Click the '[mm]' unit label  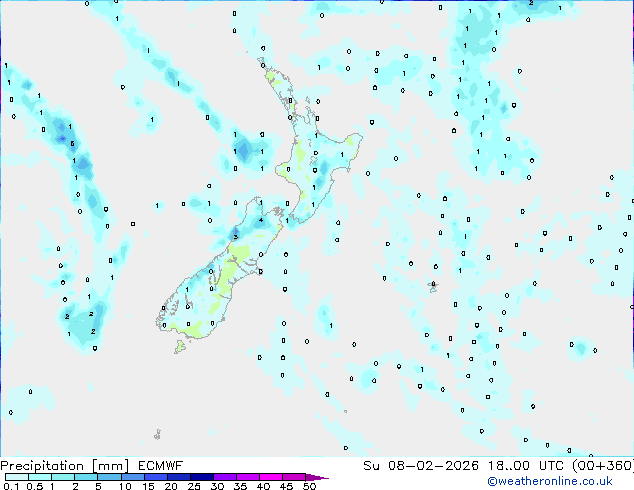(110, 466)
